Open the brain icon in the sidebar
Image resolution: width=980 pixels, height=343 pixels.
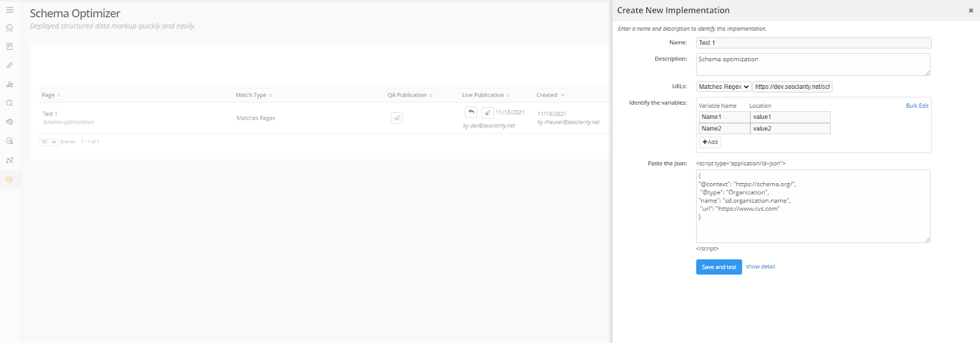pyautogui.click(x=10, y=122)
